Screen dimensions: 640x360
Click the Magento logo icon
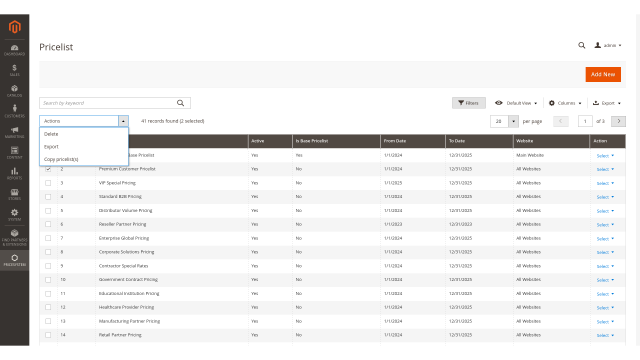[x=15, y=27]
